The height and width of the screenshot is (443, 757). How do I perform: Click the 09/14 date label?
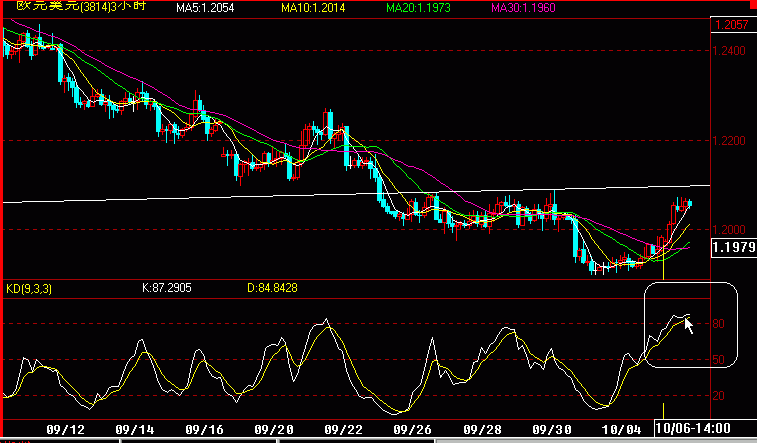pyautogui.click(x=135, y=429)
